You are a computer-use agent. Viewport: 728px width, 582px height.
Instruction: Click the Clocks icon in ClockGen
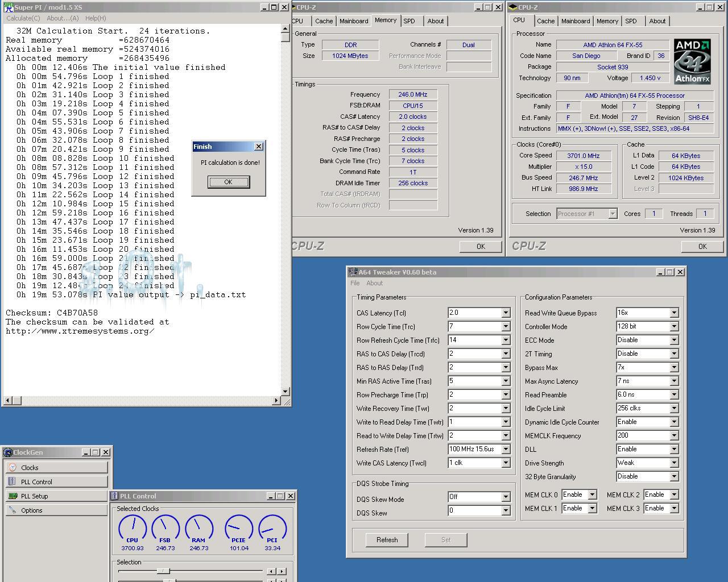point(13,467)
